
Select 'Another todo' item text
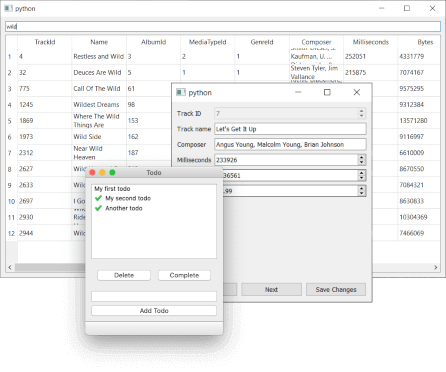click(x=124, y=208)
